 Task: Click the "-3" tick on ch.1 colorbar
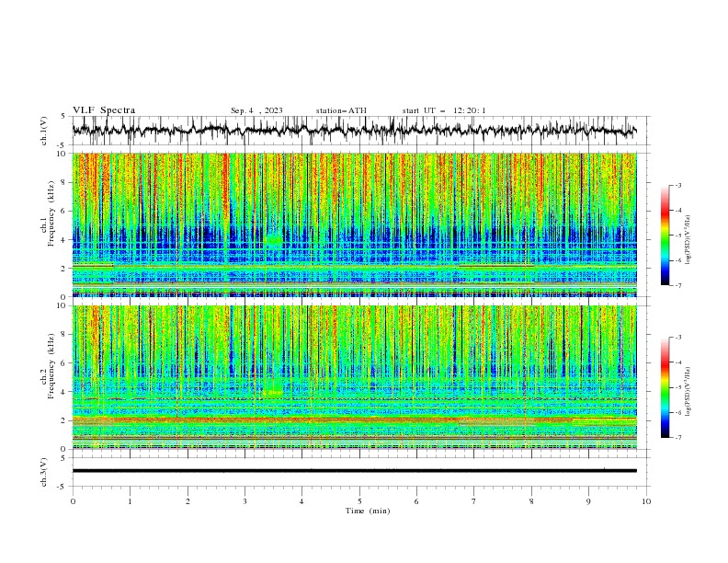(x=678, y=185)
